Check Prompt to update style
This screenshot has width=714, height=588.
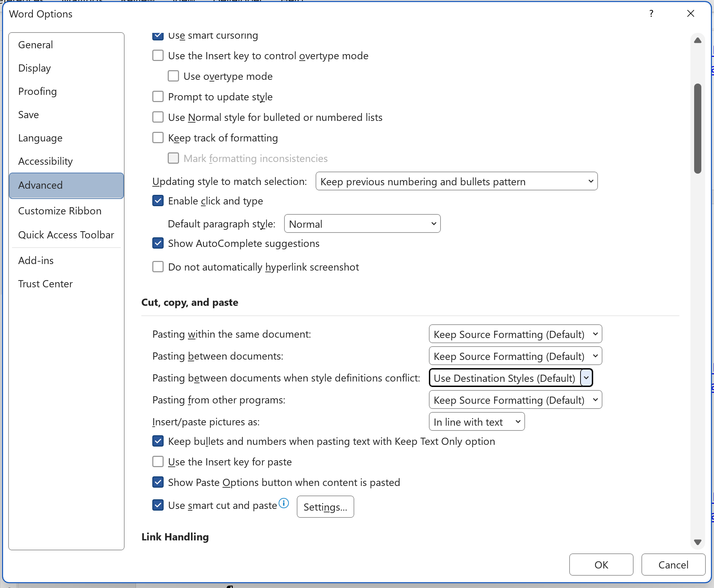coord(158,96)
